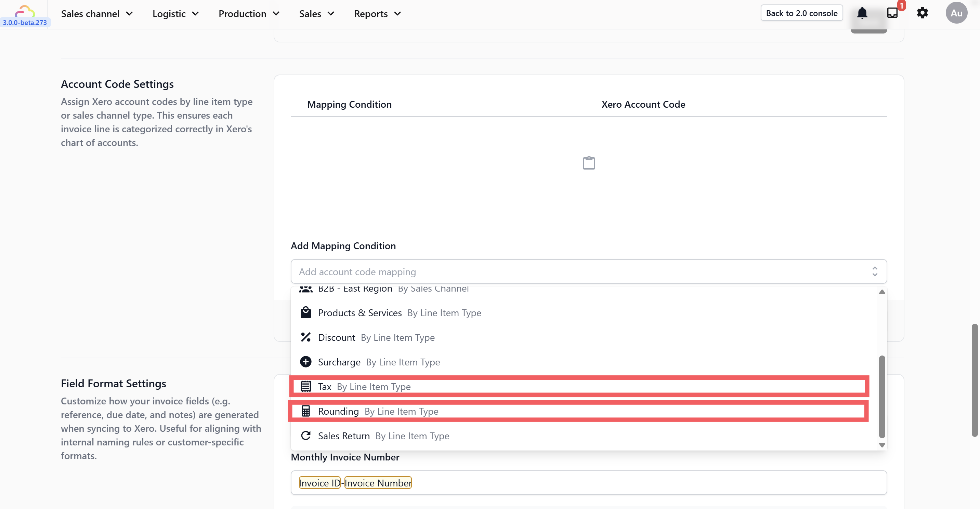Click the Surcharge plus-circle icon
This screenshot has width=980, height=509.
(x=305, y=362)
